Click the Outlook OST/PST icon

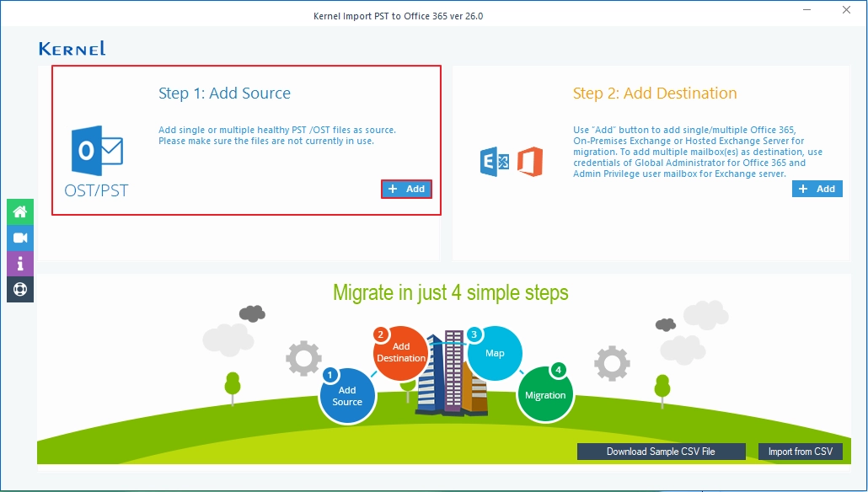pyautogui.click(x=97, y=151)
